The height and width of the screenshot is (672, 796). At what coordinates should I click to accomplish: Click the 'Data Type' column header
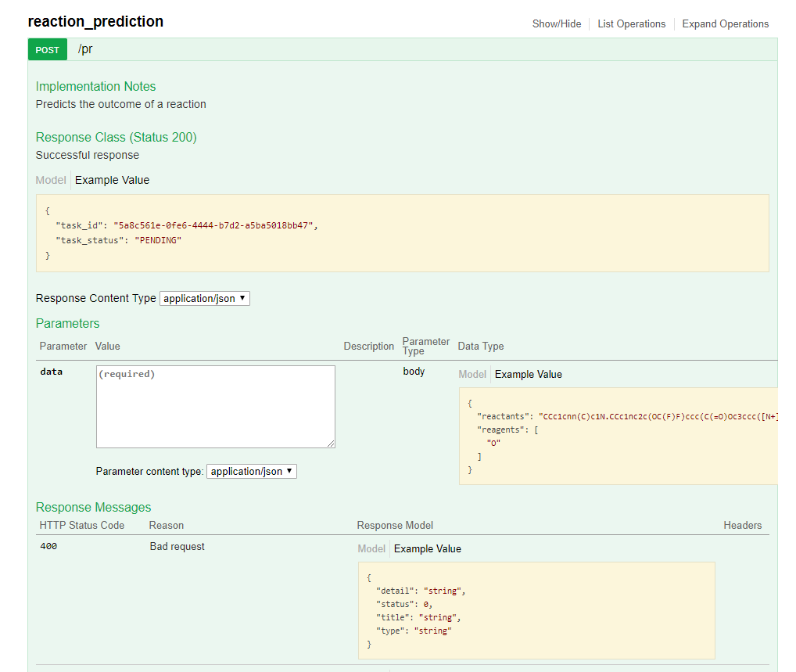coord(481,347)
